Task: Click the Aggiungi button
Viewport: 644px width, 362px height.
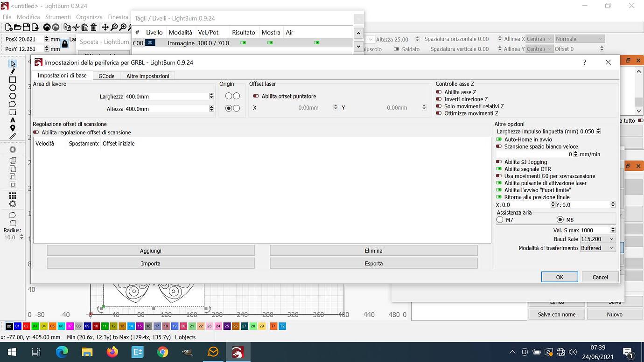Action: click(x=151, y=251)
